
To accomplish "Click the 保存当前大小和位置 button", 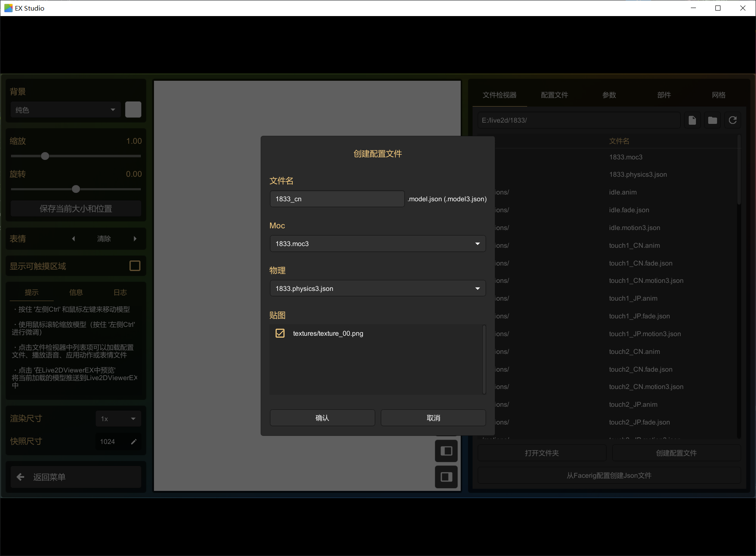I will coord(76,208).
